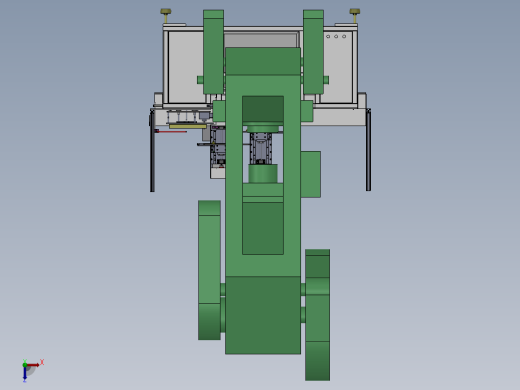This screenshot has height=390, width=520.
Task: Select the left gray cabinet door panel
Action: (186, 67)
